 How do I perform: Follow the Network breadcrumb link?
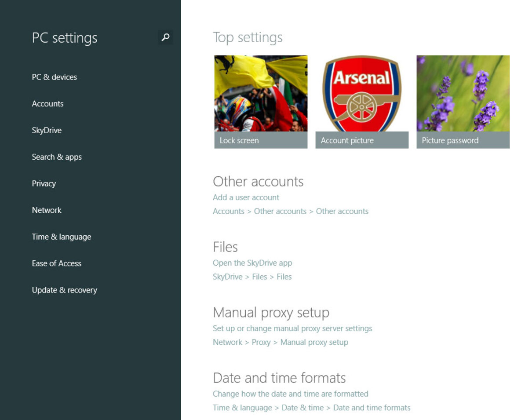(x=227, y=342)
